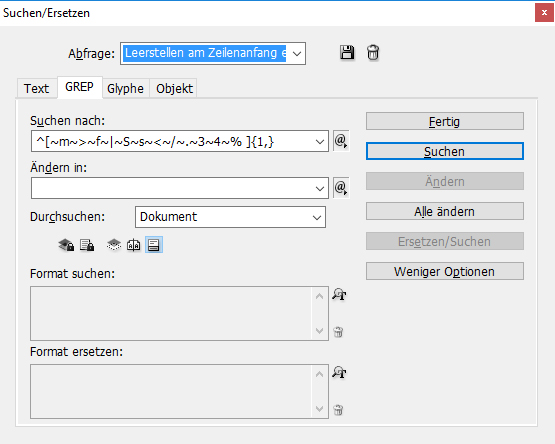This screenshot has width=555, height=444.
Task: Clear Format ersetzen attributes trash icon
Action: coord(338,410)
